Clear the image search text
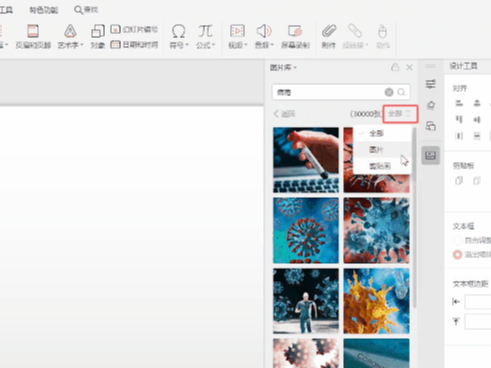 pos(389,92)
